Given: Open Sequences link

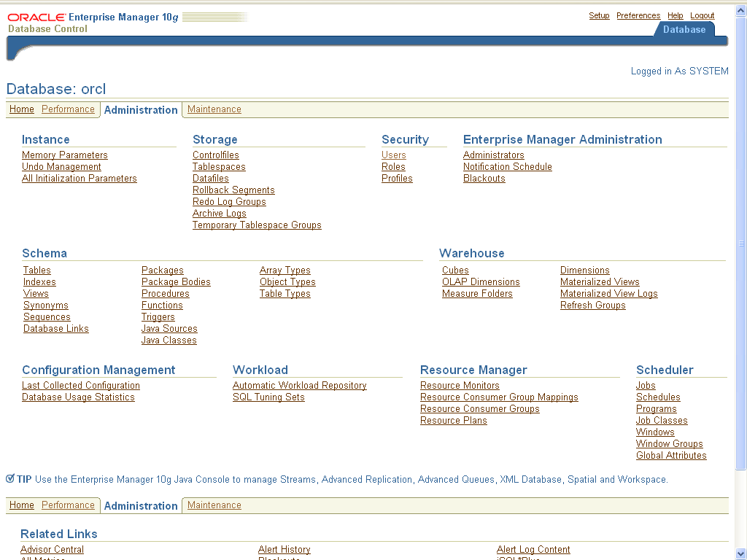Looking at the screenshot, I should pos(47,316).
